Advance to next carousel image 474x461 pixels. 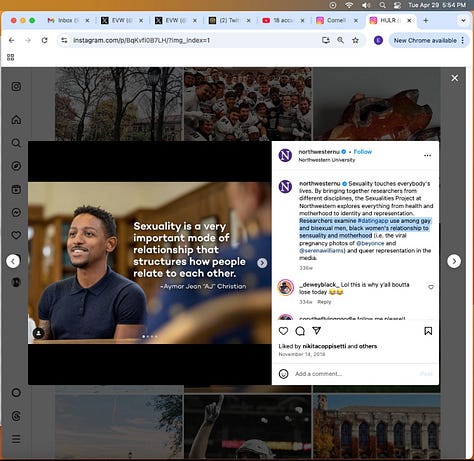click(262, 263)
